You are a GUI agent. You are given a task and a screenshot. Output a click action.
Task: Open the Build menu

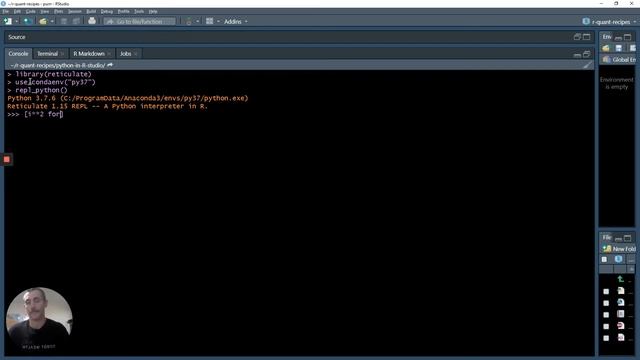91,11
